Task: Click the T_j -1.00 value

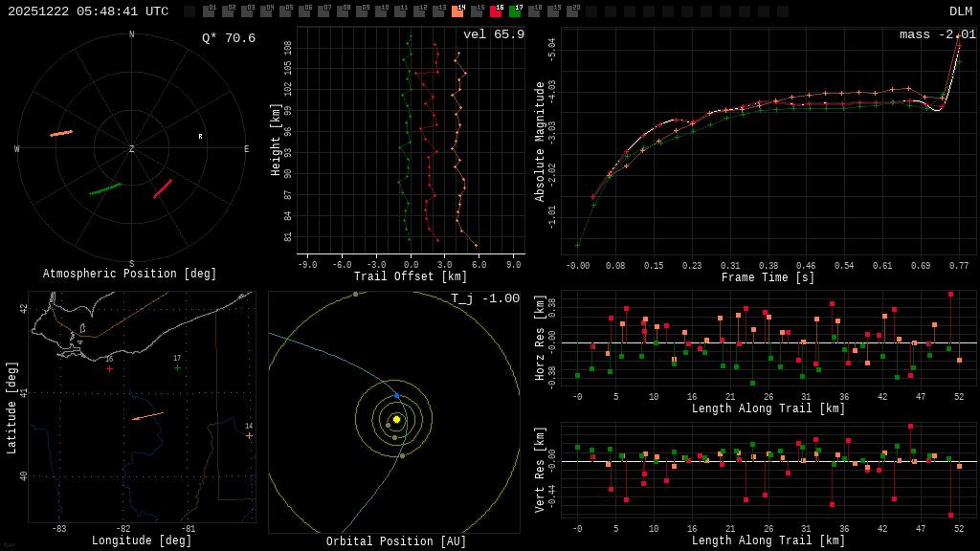Action: pos(485,298)
